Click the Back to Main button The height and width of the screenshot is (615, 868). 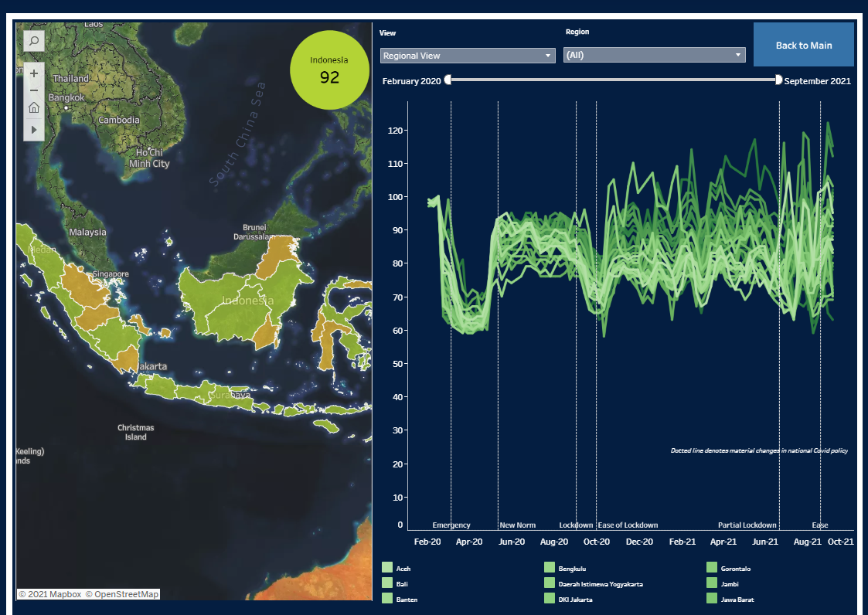pyautogui.click(x=804, y=44)
